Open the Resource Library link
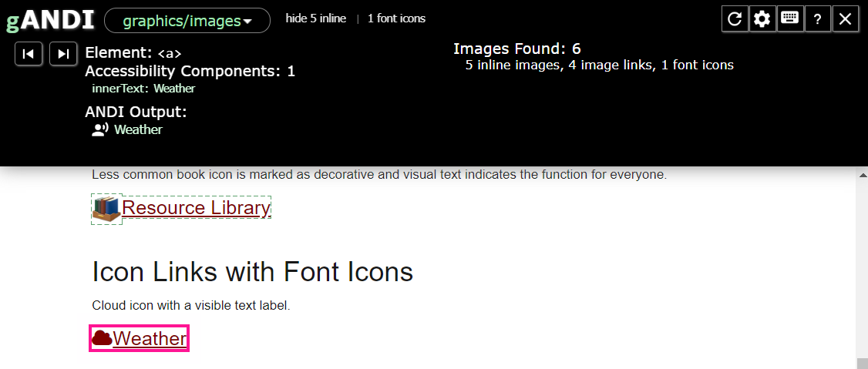This screenshot has width=868, height=369. coord(196,208)
